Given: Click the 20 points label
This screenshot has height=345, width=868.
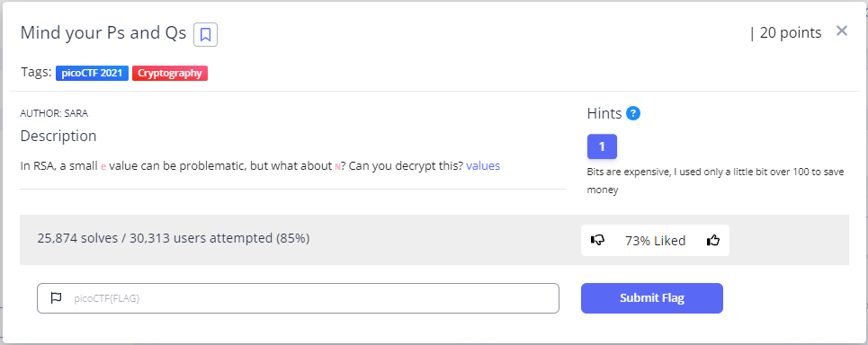Looking at the screenshot, I should (x=791, y=32).
